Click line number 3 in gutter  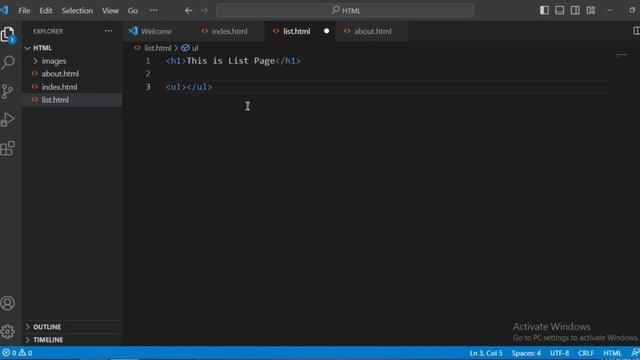tap(148, 87)
